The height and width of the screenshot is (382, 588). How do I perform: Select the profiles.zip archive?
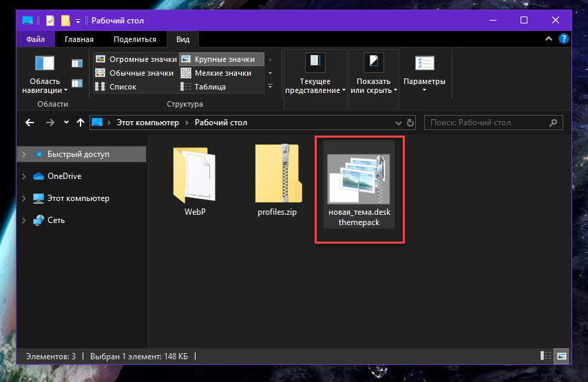tap(277, 181)
